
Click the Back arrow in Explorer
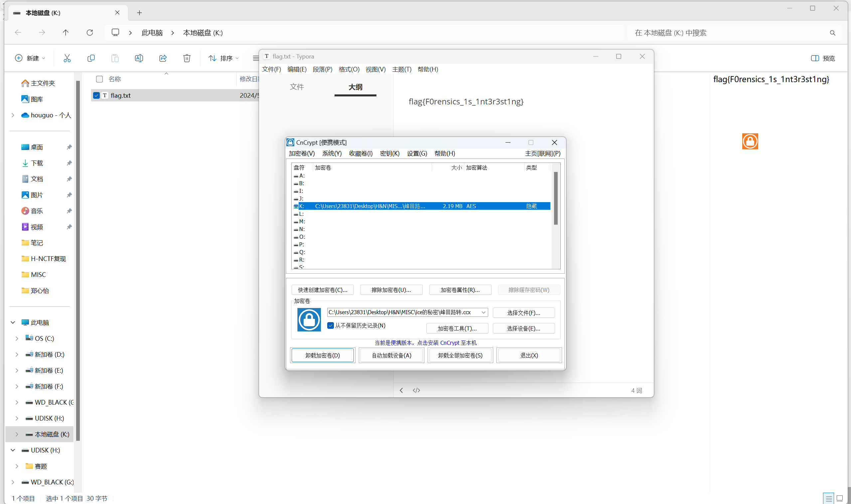click(18, 33)
